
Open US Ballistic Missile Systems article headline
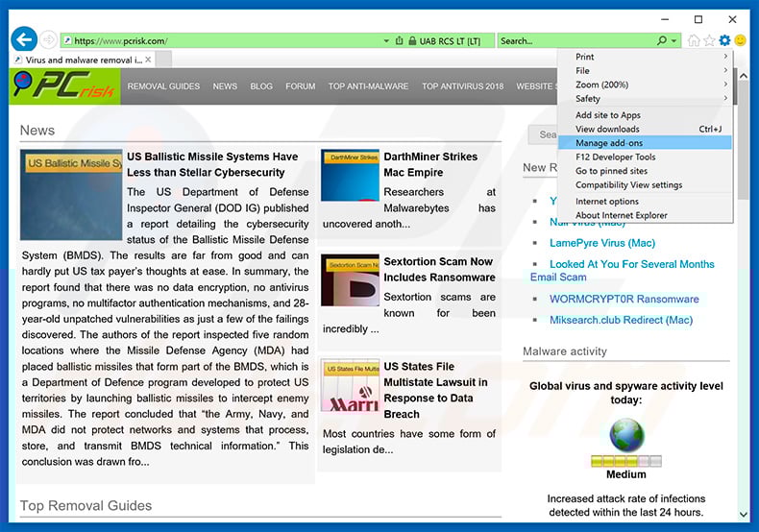[212, 164]
